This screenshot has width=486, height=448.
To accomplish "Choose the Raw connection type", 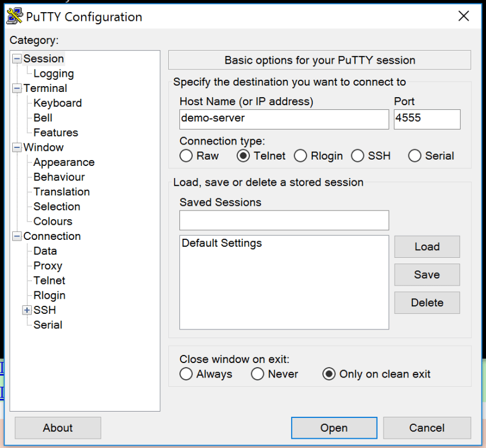I will pos(186,156).
